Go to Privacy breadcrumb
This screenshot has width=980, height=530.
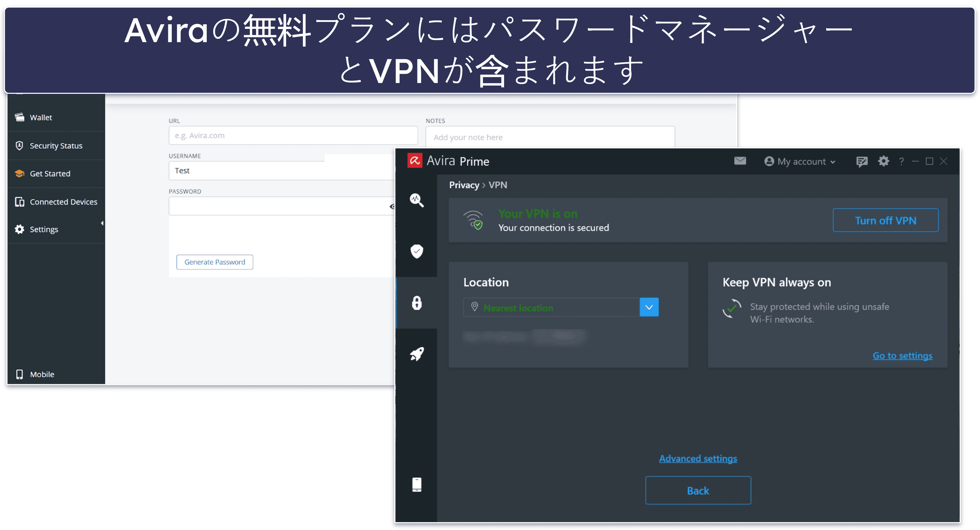pyautogui.click(x=464, y=185)
